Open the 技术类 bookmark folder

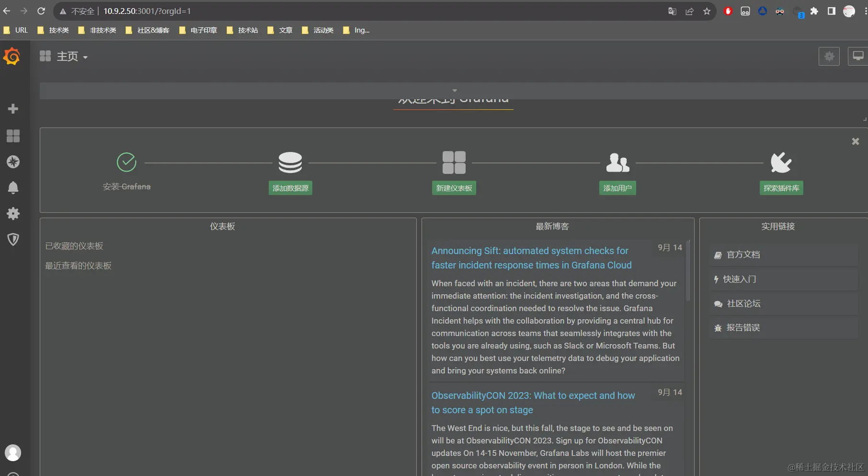click(x=53, y=30)
